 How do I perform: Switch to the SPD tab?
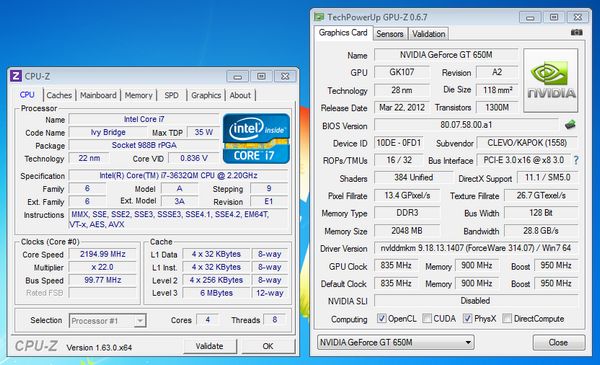click(x=171, y=95)
